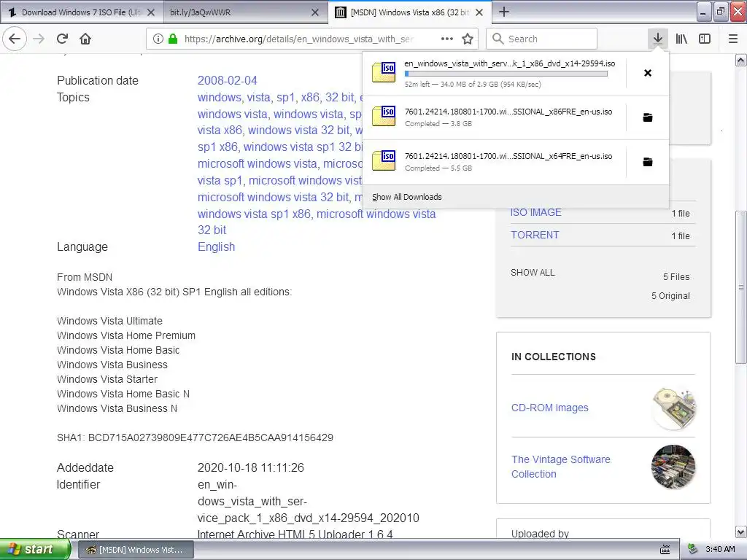Cancel the Windows Vista ISO download

648,73
